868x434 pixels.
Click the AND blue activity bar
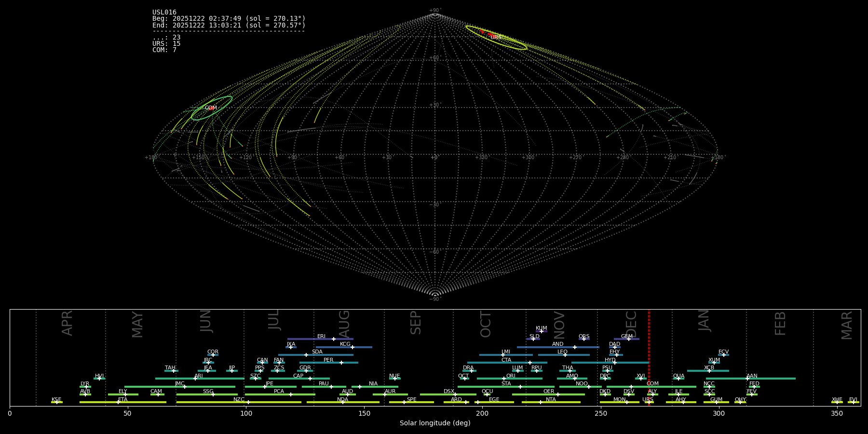(540, 347)
